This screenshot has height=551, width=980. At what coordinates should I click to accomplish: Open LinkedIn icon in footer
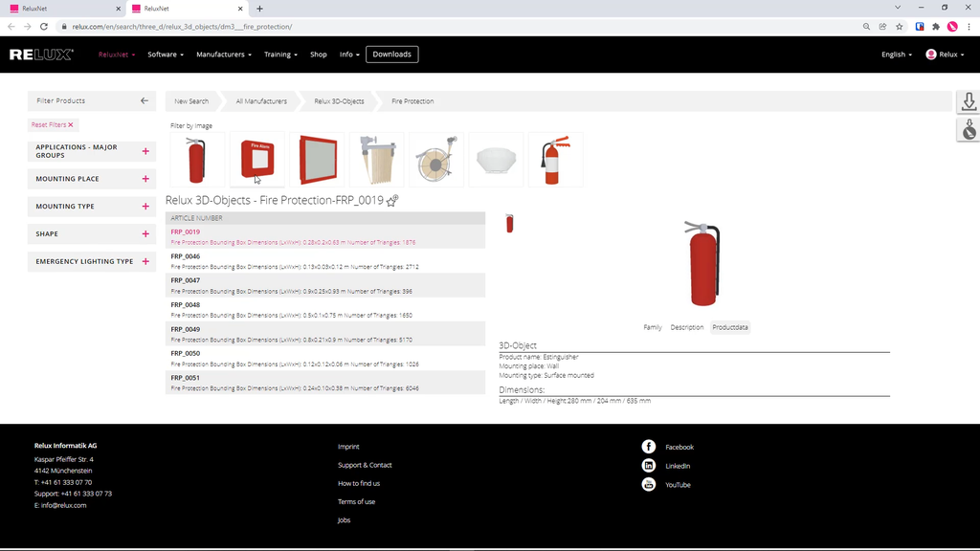[649, 466]
